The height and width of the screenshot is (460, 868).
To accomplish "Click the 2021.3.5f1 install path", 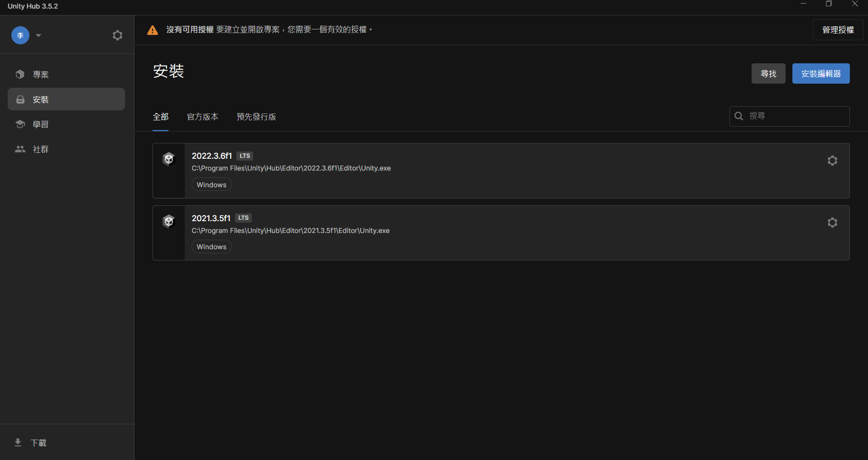I will 291,231.
